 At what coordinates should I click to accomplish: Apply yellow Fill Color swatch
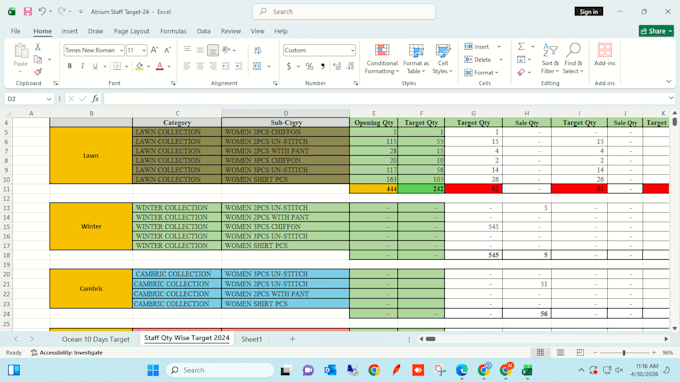[140, 66]
